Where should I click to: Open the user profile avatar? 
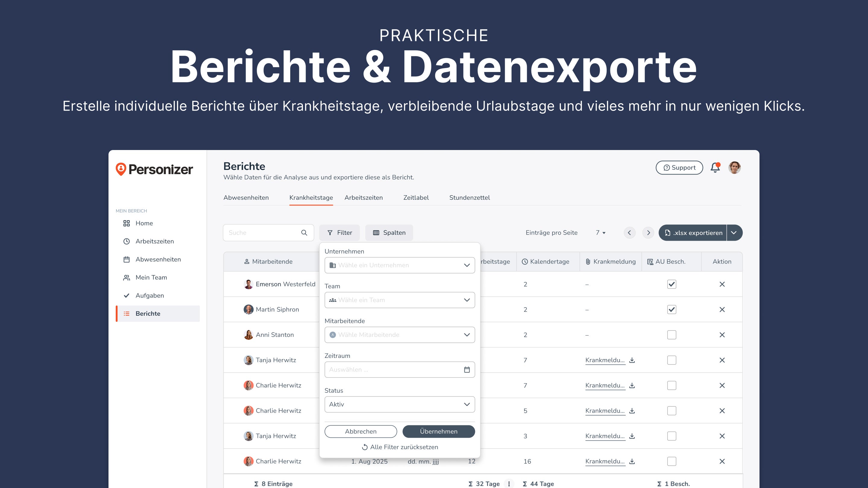[x=734, y=167]
